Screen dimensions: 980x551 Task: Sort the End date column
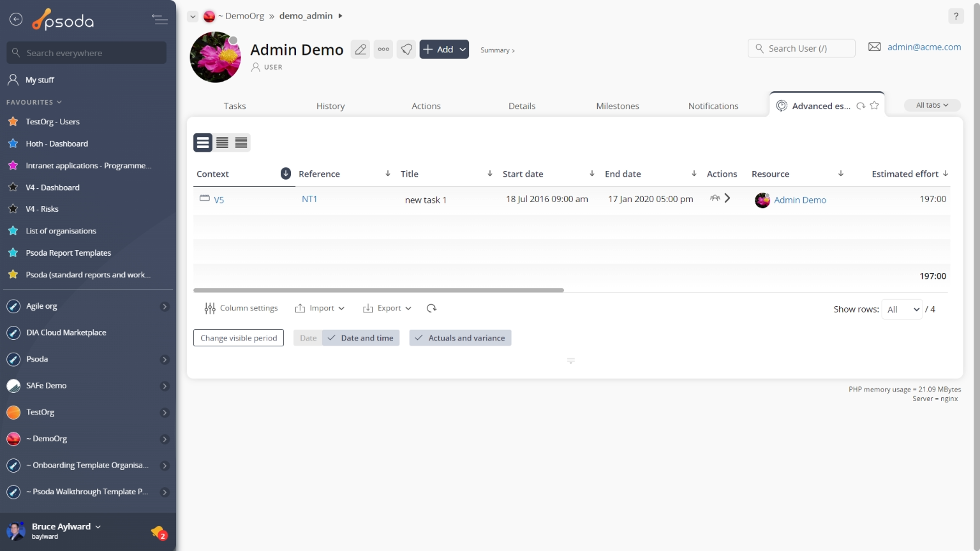pyautogui.click(x=694, y=173)
